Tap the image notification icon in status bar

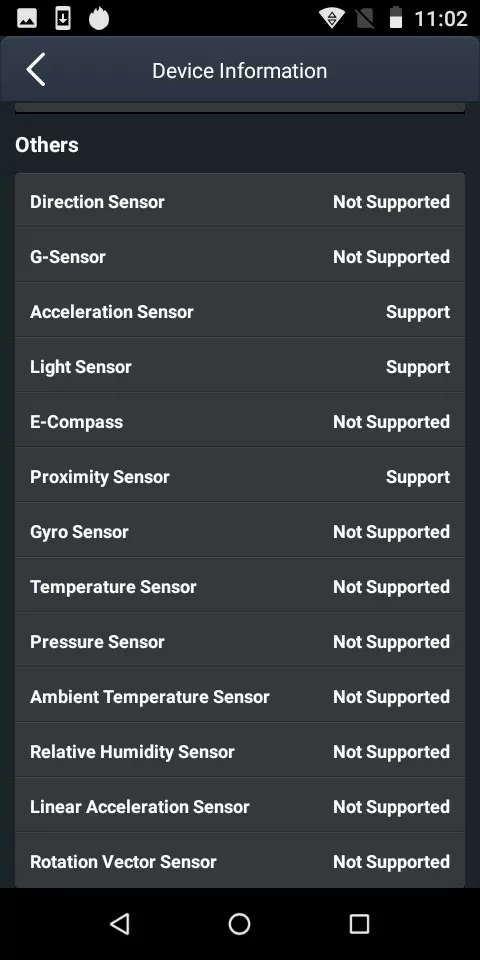(27, 18)
